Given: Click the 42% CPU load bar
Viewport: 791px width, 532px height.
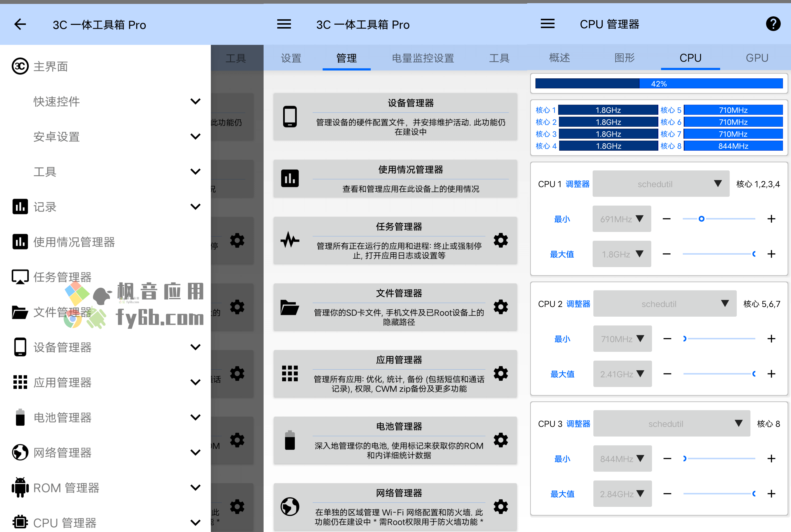Looking at the screenshot, I should [659, 83].
